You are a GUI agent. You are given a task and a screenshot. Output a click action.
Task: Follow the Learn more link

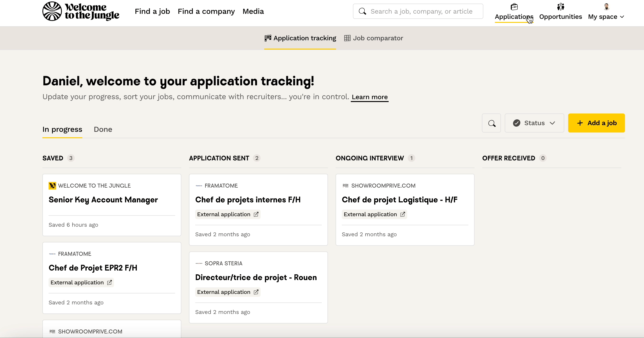pos(370,97)
